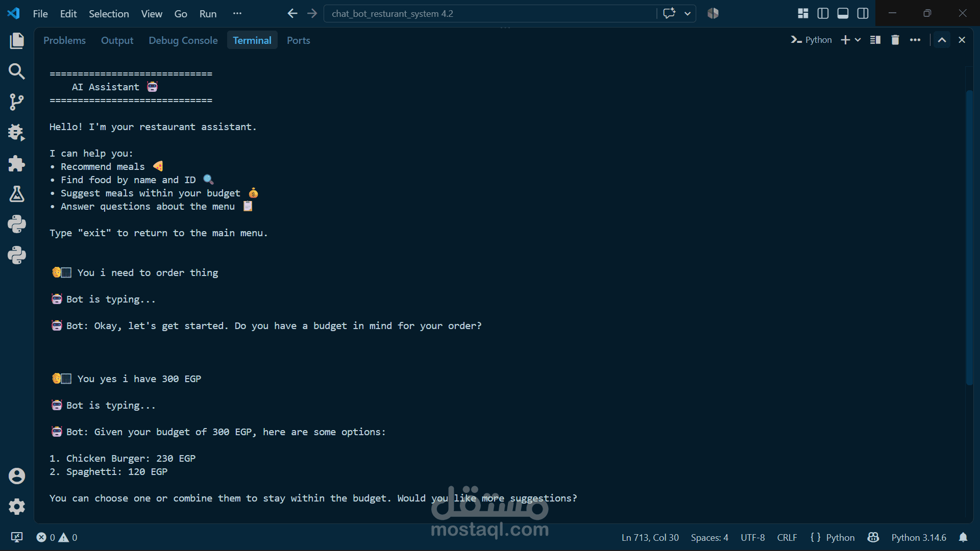Toggle the bottom Panel visibility
This screenshot has width=980, height=551.
coord(843,14)
